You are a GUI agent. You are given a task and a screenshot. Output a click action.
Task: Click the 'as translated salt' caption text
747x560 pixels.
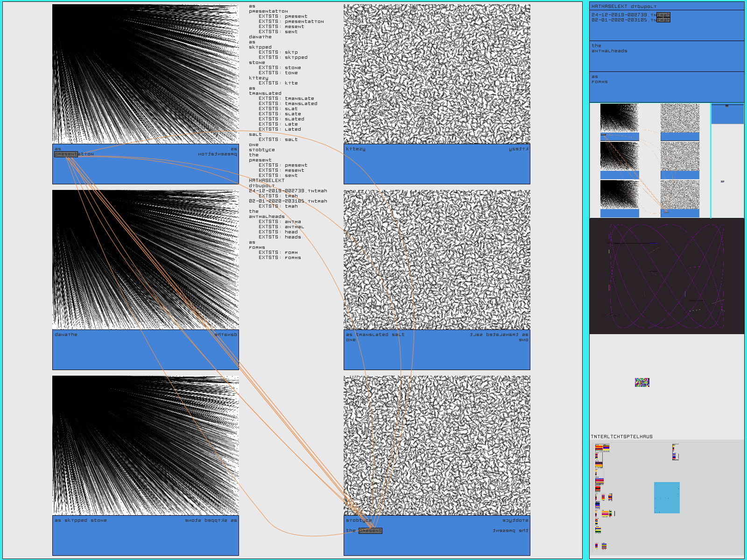tap(375, 335)
